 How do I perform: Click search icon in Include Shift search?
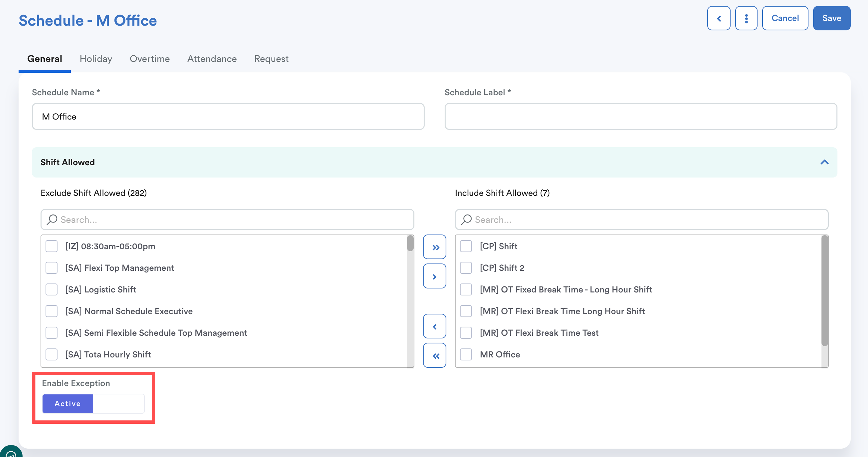(x=466, y=220)
